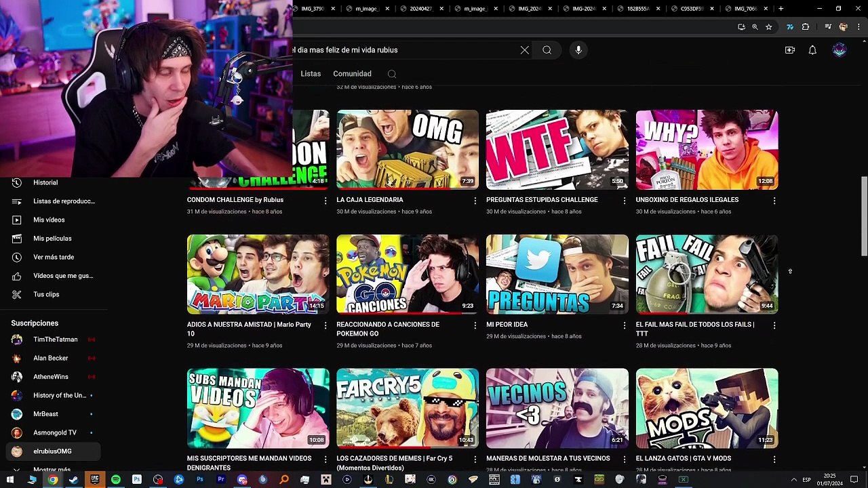This screenshot has height=488, width=868.
Task: Clear the search text with the X
Action: tap(524, 50)
